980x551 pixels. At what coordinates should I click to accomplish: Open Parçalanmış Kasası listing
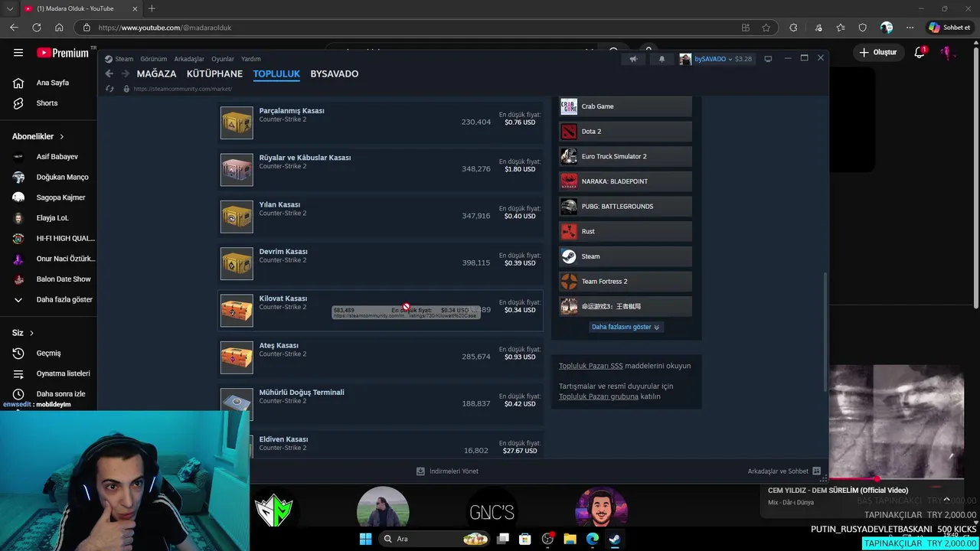pos(381,122)
